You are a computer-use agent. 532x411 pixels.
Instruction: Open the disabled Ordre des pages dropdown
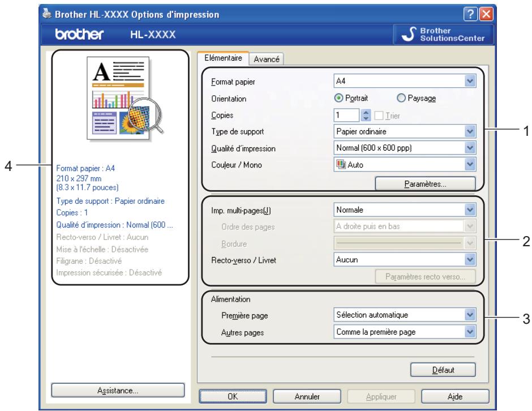(405, 226)
